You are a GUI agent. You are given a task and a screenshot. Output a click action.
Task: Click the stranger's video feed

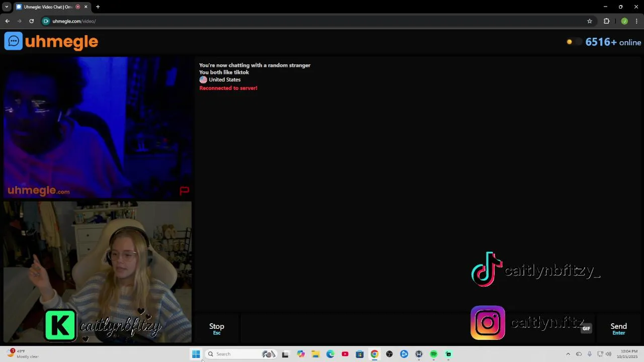click(x=98, y=128)
